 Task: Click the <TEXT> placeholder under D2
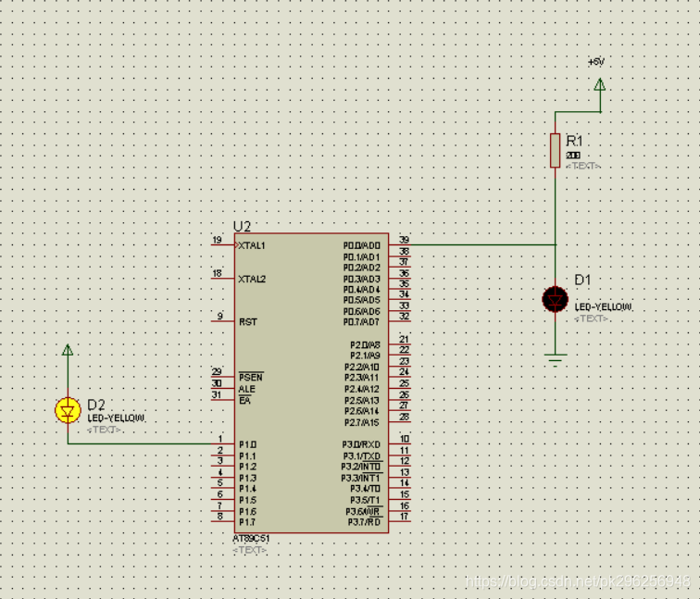[104, 430]
